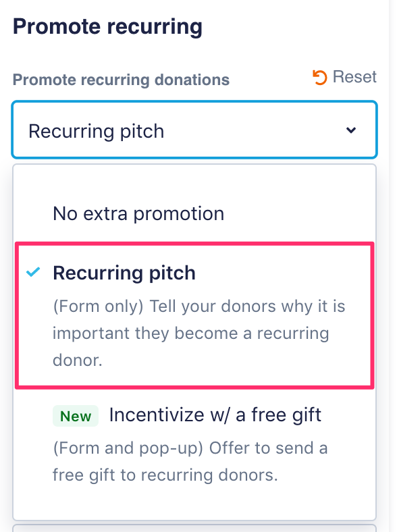Click the word 'donor.' in the pitch description
This screenshot has width=397, height=532.
(78, 361)
